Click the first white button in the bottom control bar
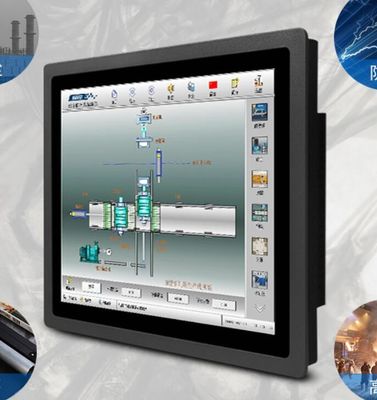Image resolution: width=377 pixels, height=400 pixels. (91, 286)
